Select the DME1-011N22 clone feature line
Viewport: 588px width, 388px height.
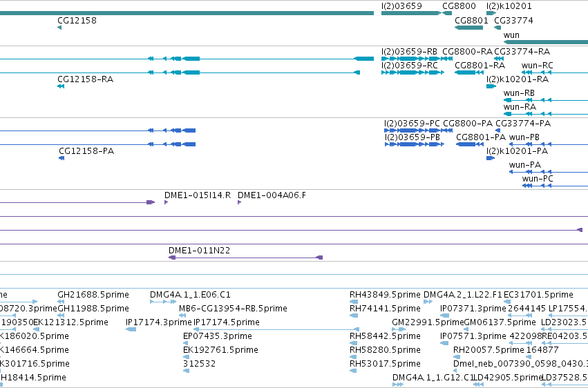245,258
